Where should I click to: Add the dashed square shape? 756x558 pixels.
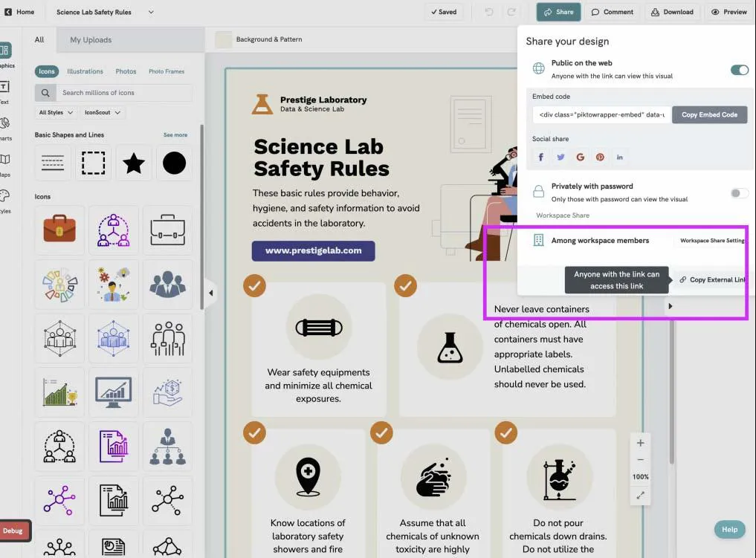(x=93, y=163)
